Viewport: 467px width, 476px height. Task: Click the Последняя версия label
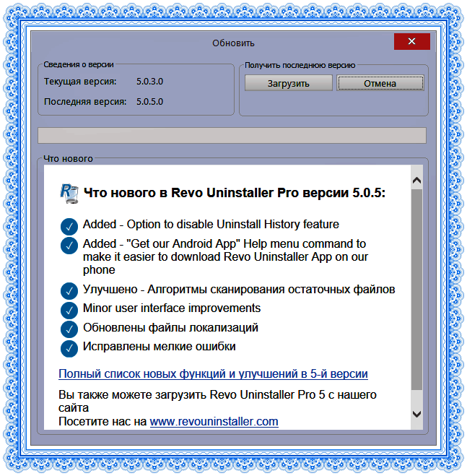[85, 101]
